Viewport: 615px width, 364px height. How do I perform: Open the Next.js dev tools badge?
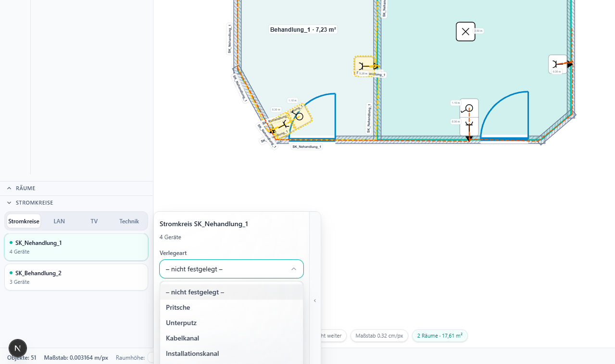[x=18, y=348]
